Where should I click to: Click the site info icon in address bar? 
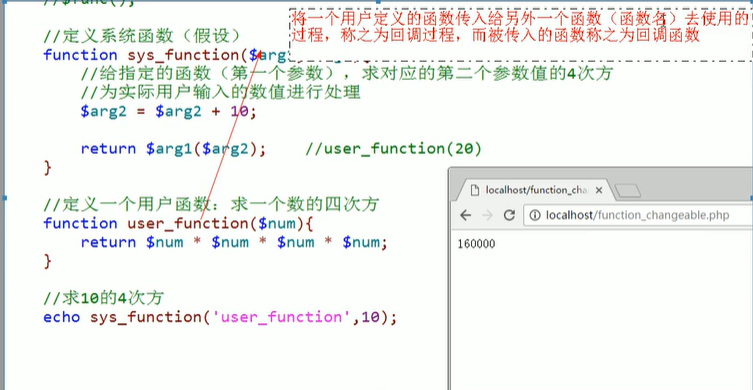(x=534, y=215)
